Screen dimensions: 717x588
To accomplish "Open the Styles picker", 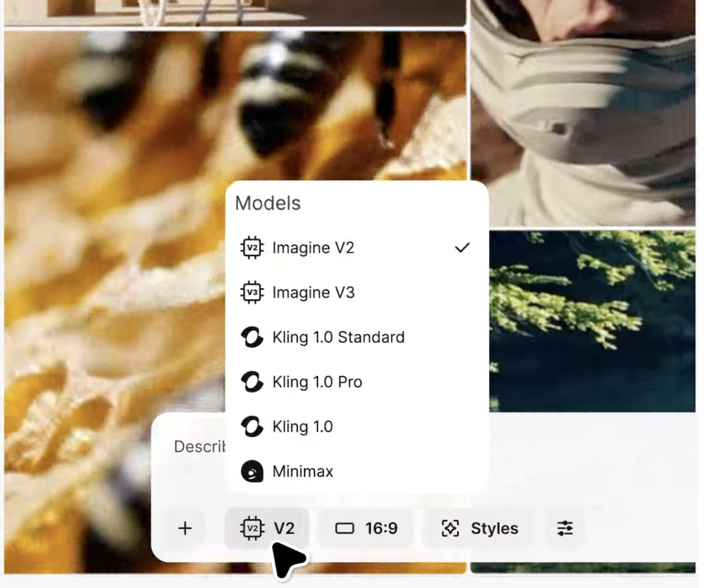I will [x=479, y=528].
